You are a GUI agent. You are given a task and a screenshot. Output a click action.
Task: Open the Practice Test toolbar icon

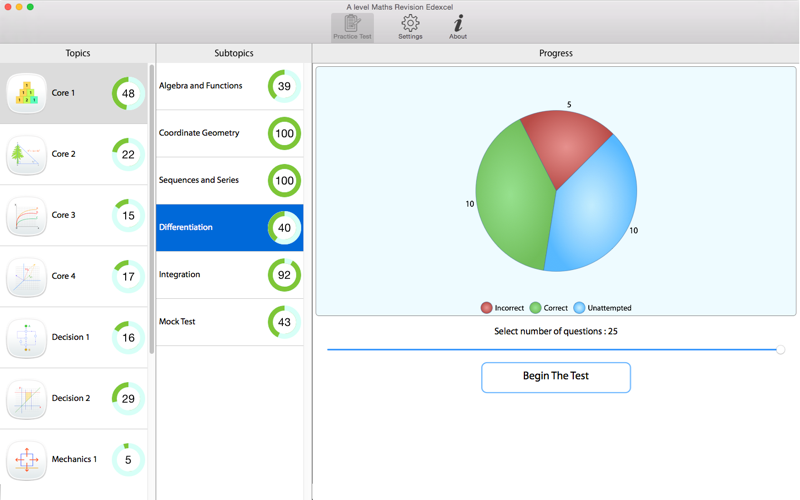point(352,28)
